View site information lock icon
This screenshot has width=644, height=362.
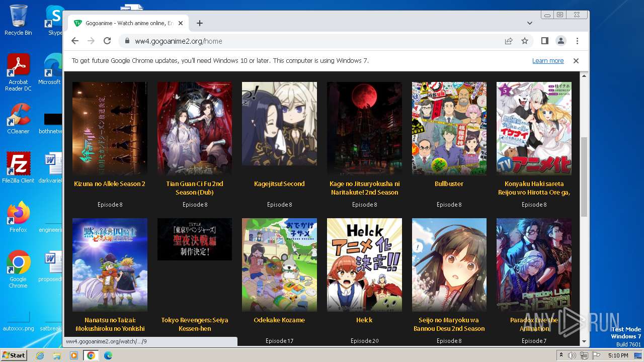coord(127,41)
